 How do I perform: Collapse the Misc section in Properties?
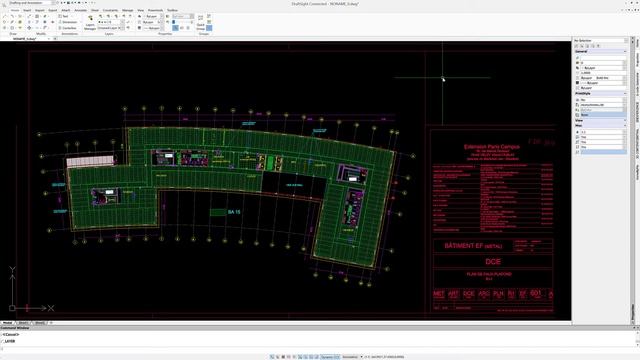(624, 125)
